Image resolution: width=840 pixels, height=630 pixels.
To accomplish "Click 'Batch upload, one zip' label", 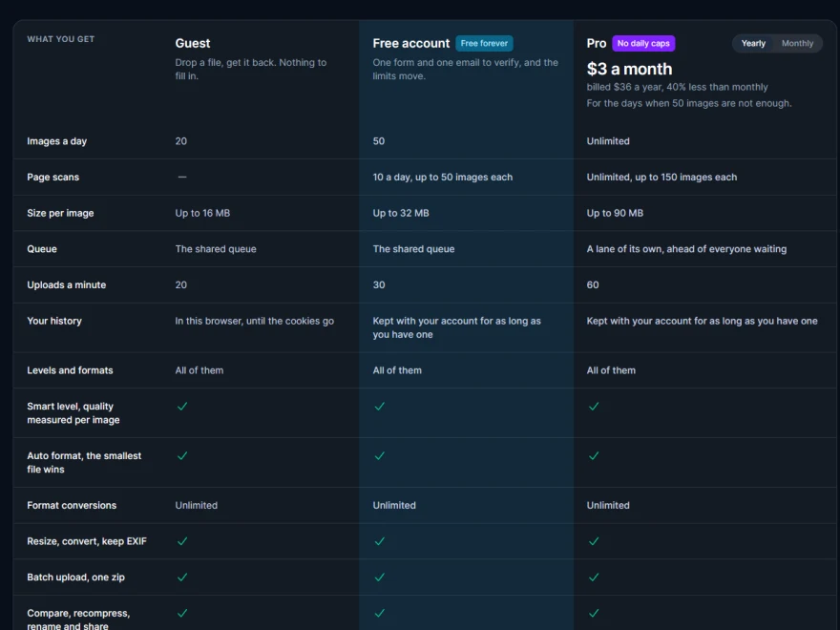I will pos(76,577).
